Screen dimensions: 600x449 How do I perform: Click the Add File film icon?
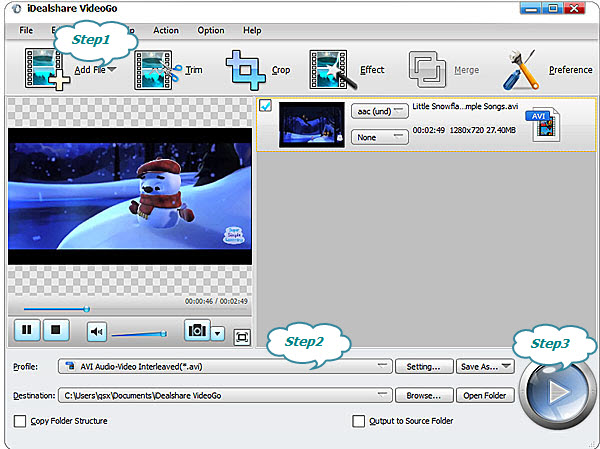(47, 69)
